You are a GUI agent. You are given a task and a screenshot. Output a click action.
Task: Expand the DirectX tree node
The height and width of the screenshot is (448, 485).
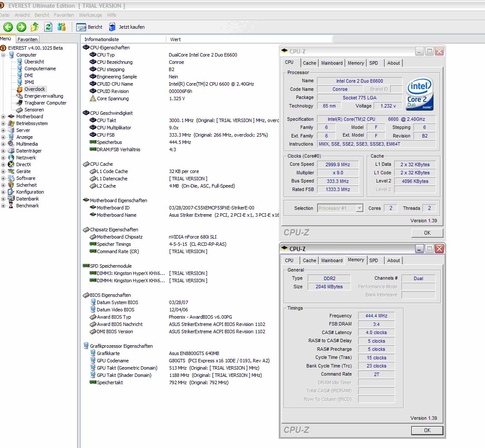pos(3,164)
